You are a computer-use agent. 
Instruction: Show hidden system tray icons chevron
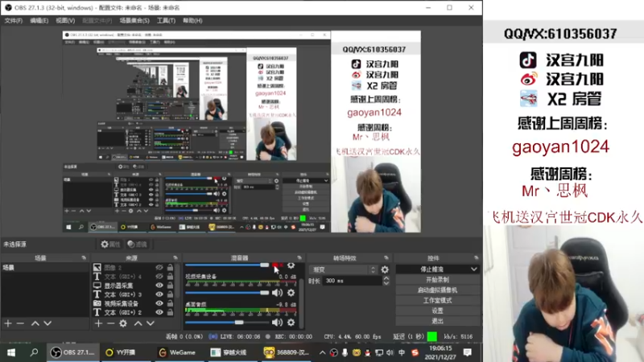click(323, 352)
